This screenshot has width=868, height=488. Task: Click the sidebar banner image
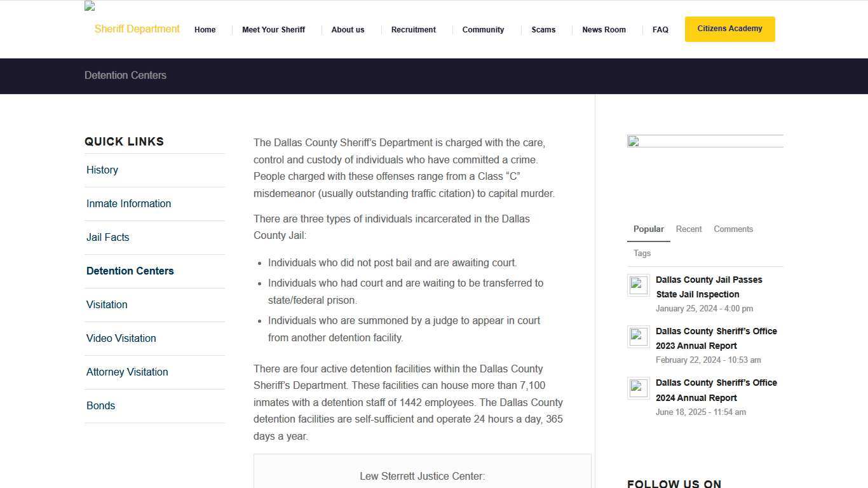pyautogui.click(x=705, y=142)
